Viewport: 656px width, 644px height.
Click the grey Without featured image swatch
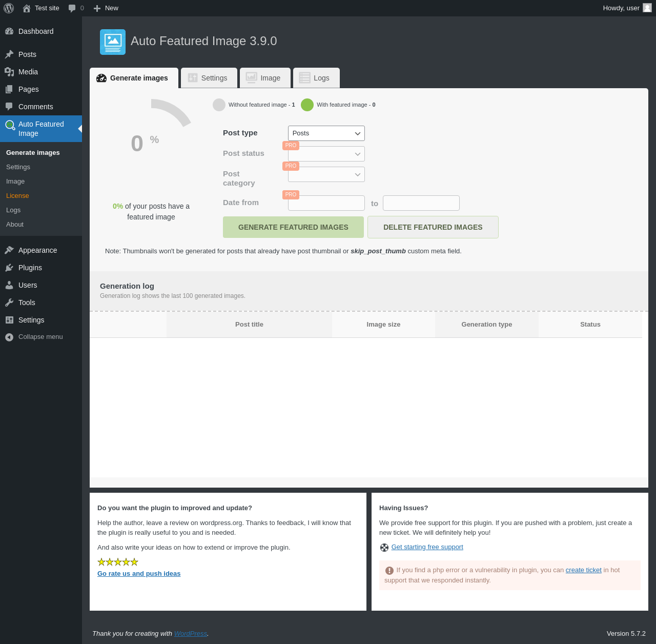219,105
